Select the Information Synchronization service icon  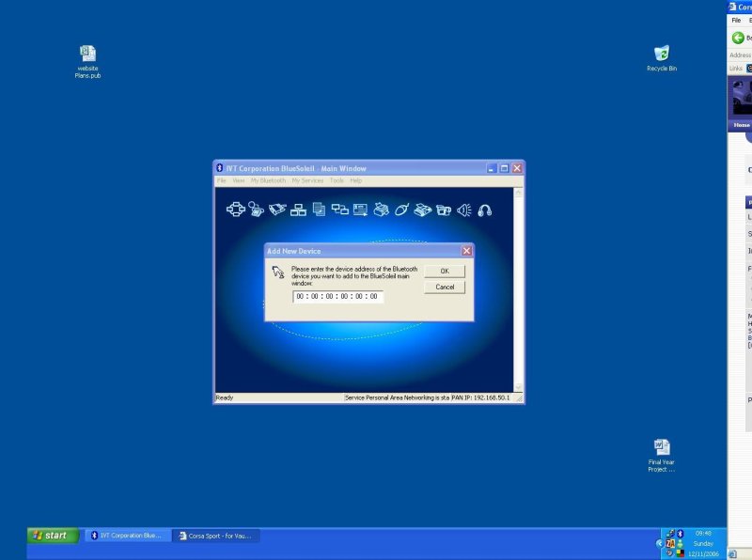(339, 210)
